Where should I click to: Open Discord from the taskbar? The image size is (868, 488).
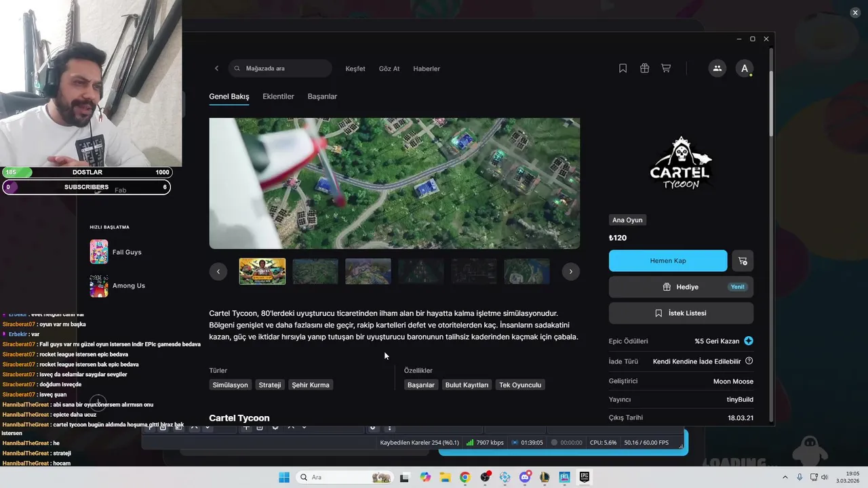click(525, 477)
